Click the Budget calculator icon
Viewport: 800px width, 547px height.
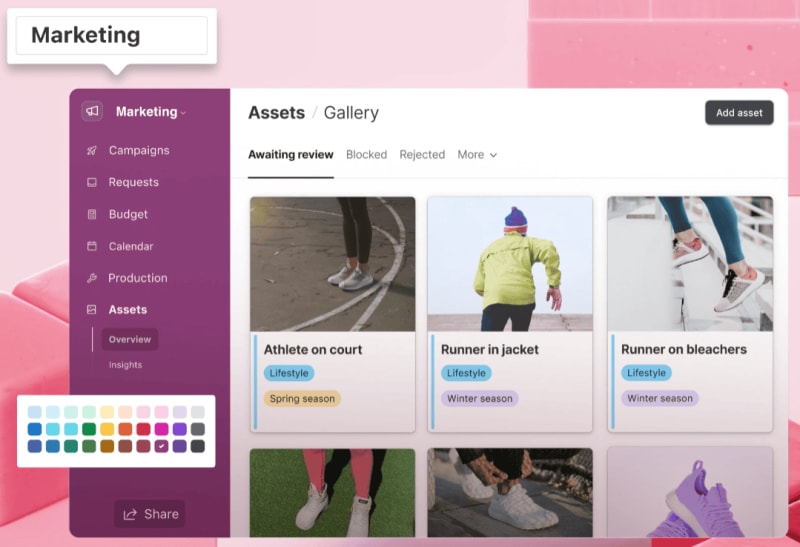(x=91, y=215)
